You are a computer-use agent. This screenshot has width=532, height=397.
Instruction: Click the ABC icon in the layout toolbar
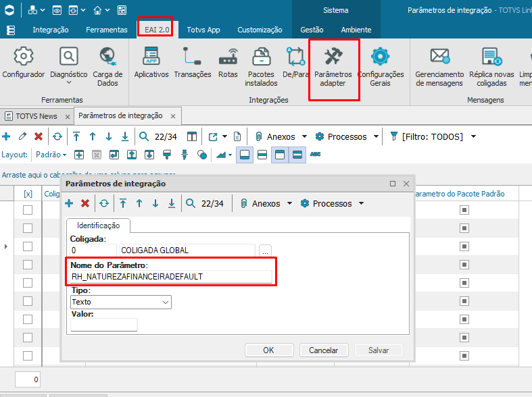click(315, 155)
